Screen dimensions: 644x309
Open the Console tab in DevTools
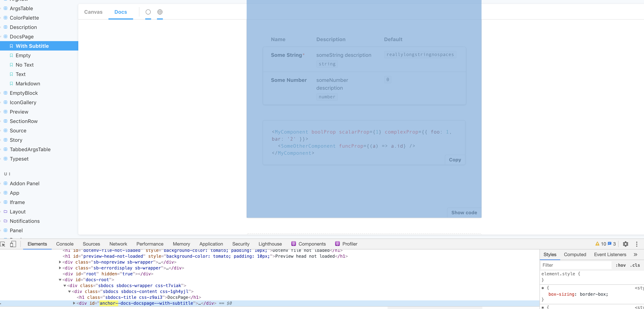pos(65,244)
